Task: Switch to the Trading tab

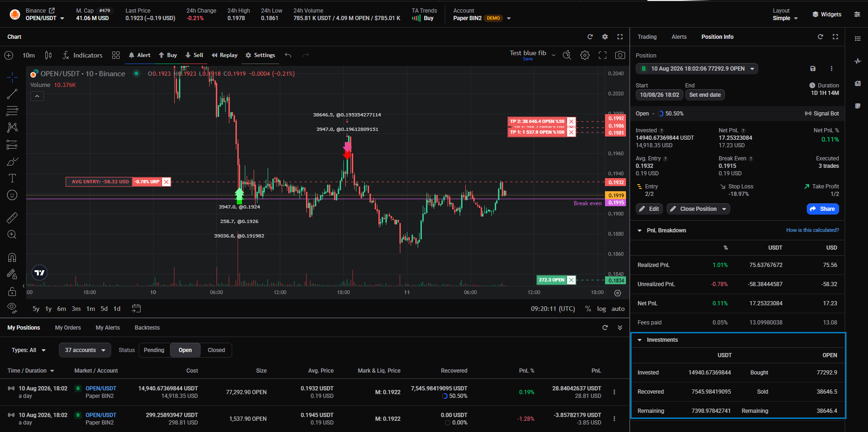Action: coord(647,37)
